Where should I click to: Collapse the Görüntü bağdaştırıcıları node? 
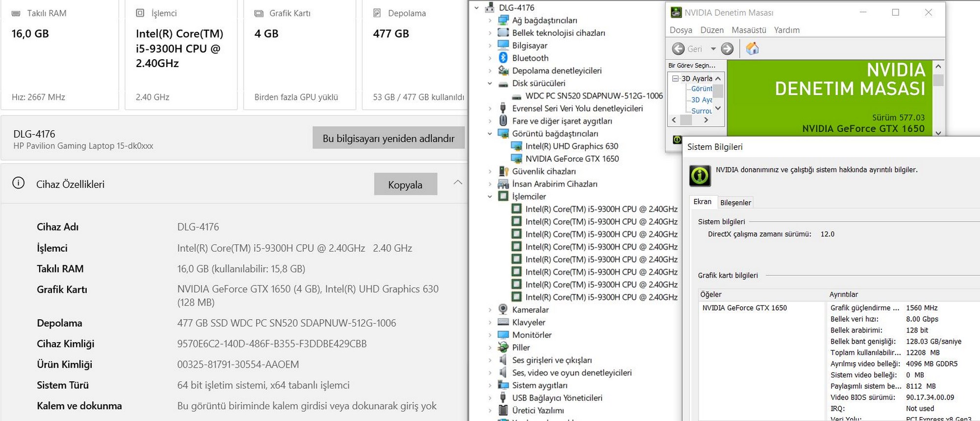point(490,134)
